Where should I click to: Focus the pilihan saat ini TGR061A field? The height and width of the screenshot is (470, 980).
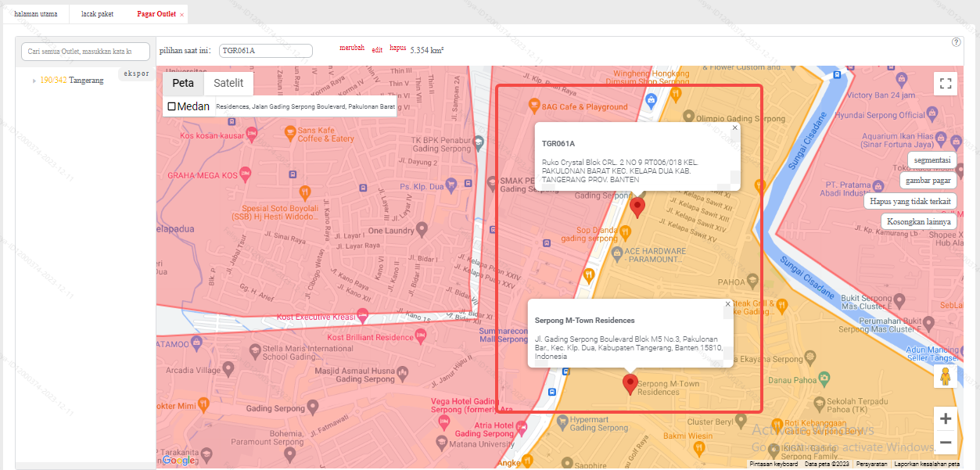click(266, 51)
